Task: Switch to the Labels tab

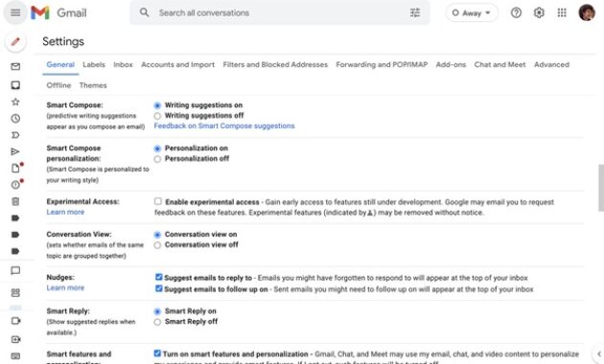Action: [94, 64]
